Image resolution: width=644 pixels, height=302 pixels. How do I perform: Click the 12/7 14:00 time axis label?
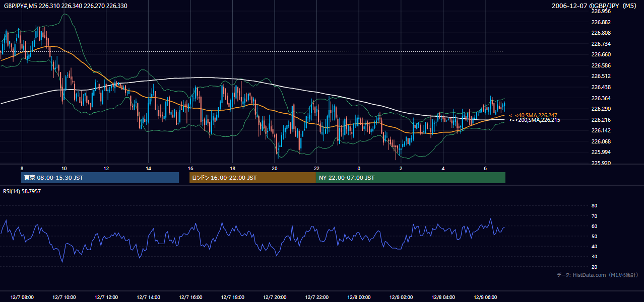coord(148,297)
